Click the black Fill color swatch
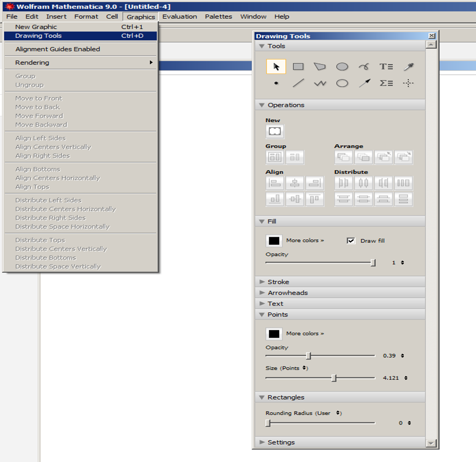 (x=274, y=241)
